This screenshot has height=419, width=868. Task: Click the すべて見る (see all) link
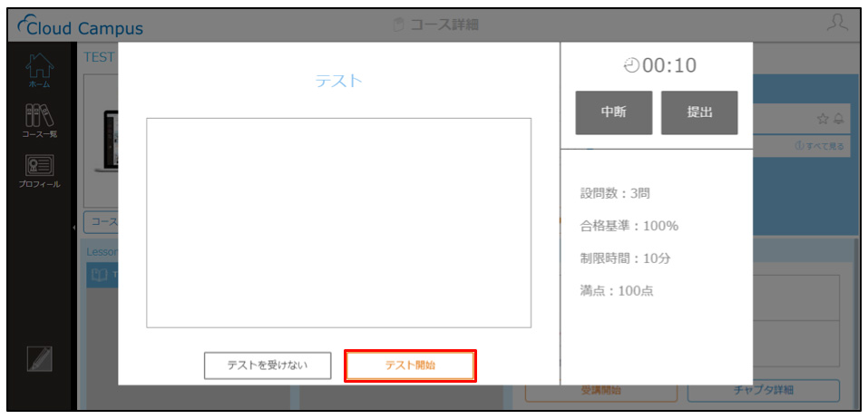click(x=820, y=146)
